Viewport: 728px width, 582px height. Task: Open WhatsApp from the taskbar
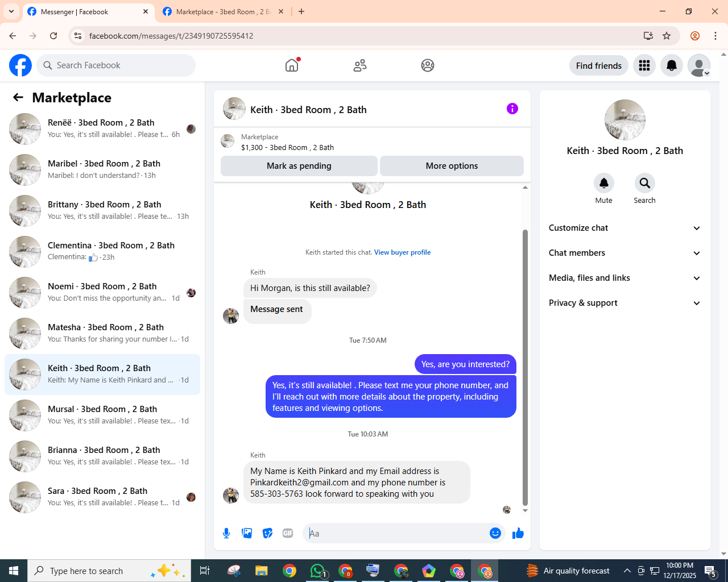point(317,571)
